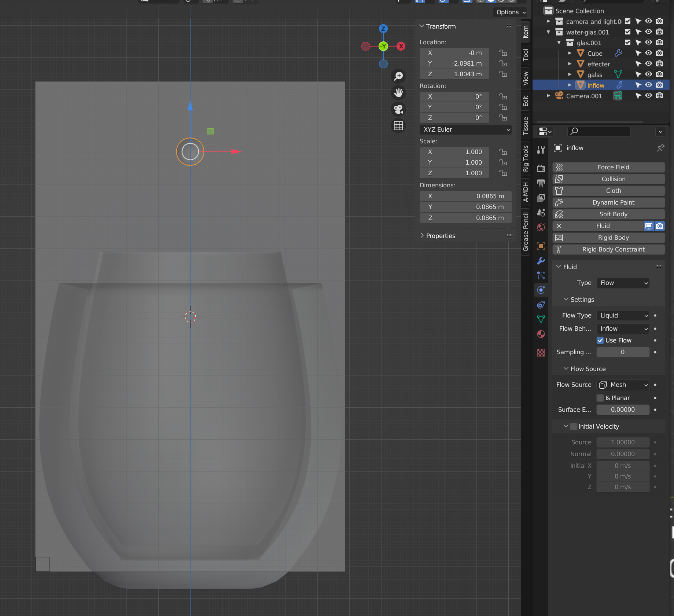
Task: Lock the Location X value
Action: pyautogui.click(x=503, y=53)
